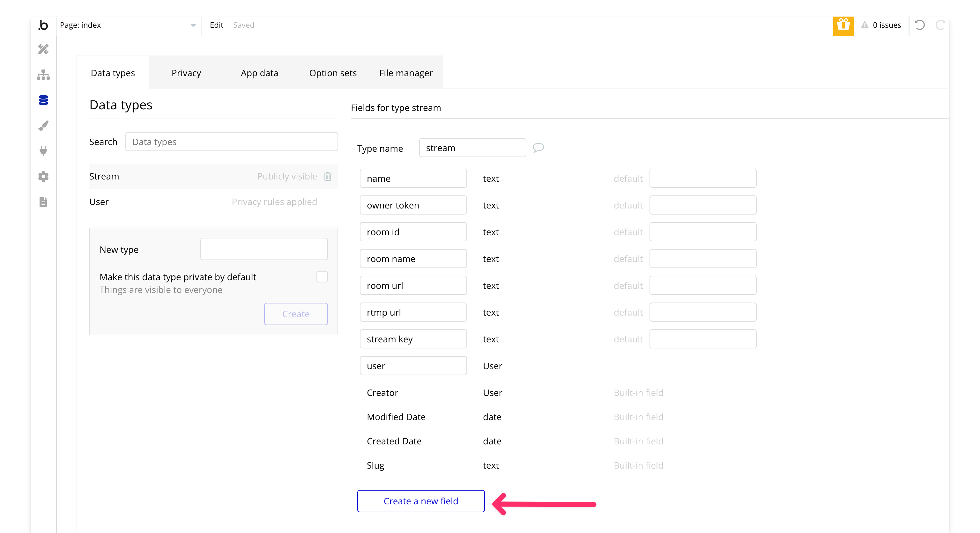Click the Create button for new type
Viewport: 980px width, 533px height.
tap(296, 314)
